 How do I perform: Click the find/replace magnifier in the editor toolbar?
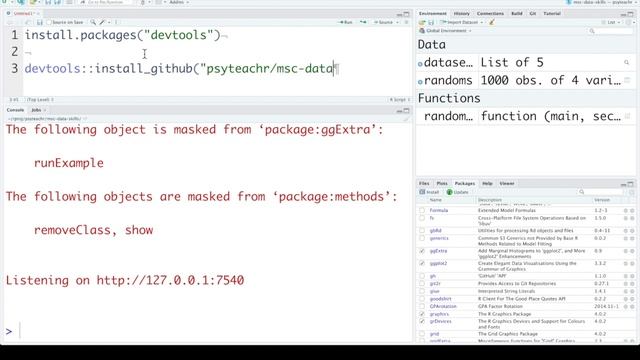click(x=93, y=22)
